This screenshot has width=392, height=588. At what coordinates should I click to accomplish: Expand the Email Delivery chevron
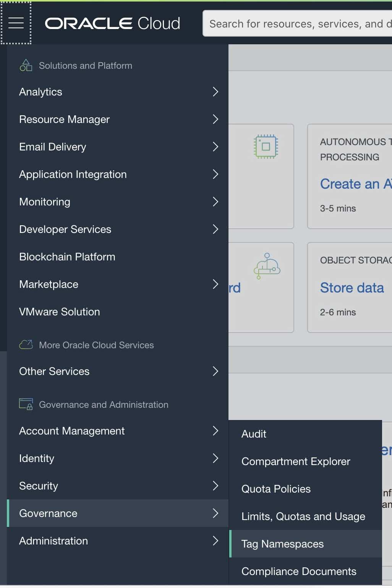[x=215, y=147]
